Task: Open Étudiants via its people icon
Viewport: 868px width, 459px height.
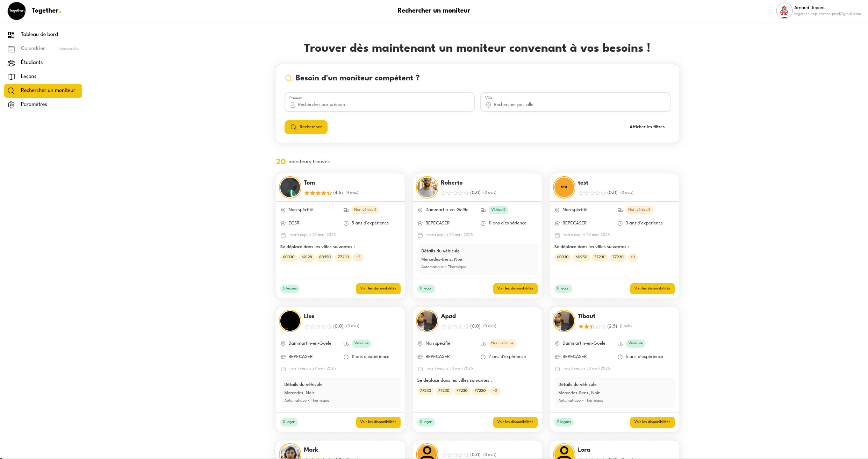Action: pyautogui.click(x=11, y=63)
